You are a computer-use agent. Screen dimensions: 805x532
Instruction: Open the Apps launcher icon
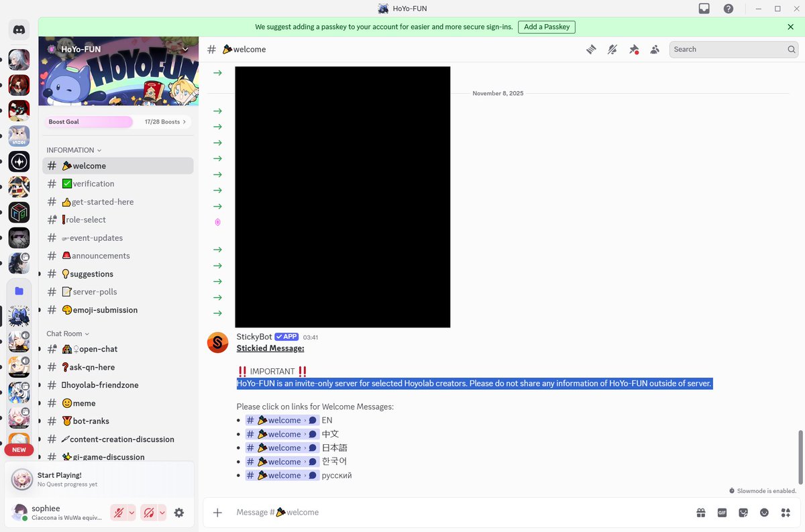point(786,513)
